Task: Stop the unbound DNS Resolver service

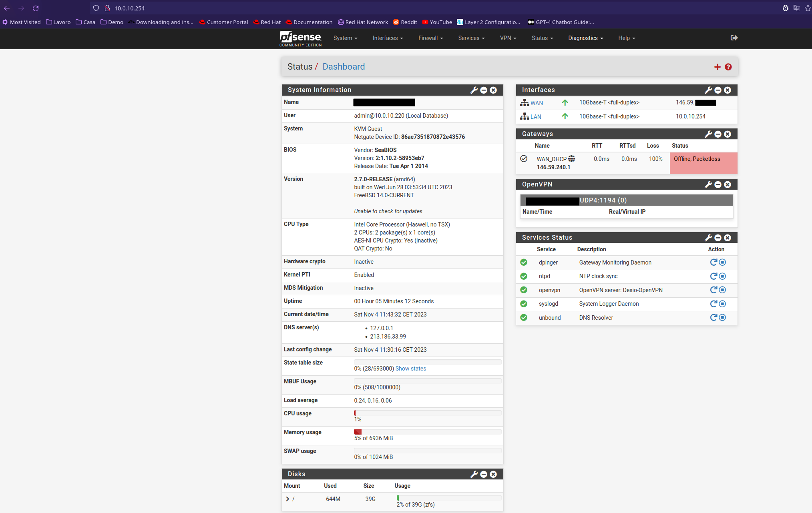Action: click(x=722, y=318)
